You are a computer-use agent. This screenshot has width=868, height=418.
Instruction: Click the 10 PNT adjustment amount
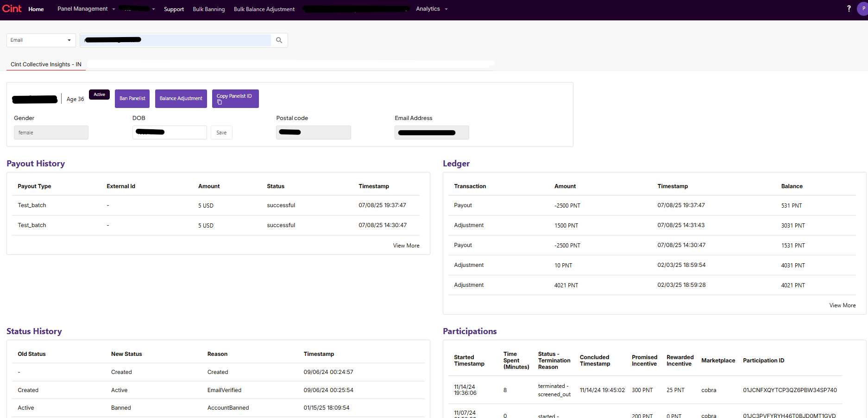tap(563, 266)
